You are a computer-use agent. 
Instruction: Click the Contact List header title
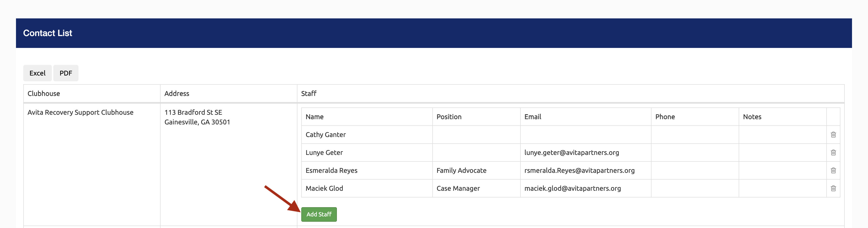pyautogui.click(x=47, y=33)
